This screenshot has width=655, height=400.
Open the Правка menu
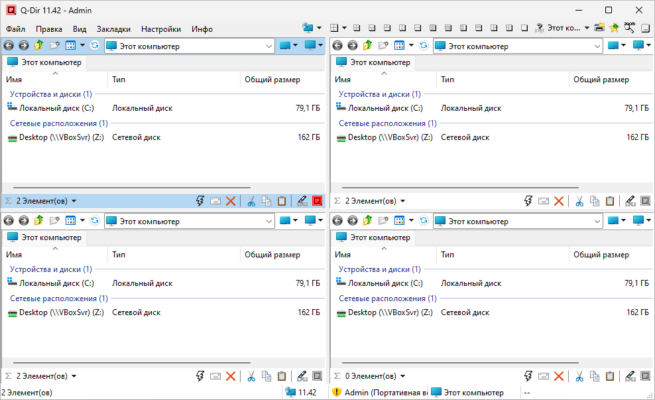(49, 29)
